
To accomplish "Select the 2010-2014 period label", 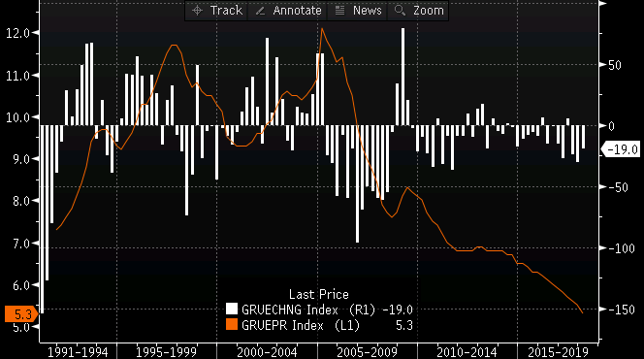I will click(x=467, y=352).
